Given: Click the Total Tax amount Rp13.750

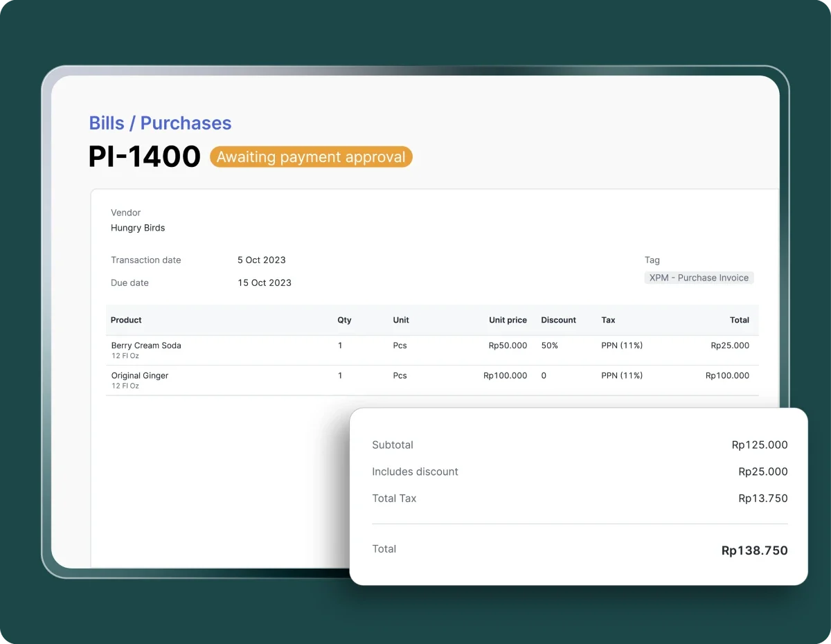Looking at the screenshot, I should tap(762, 499).
